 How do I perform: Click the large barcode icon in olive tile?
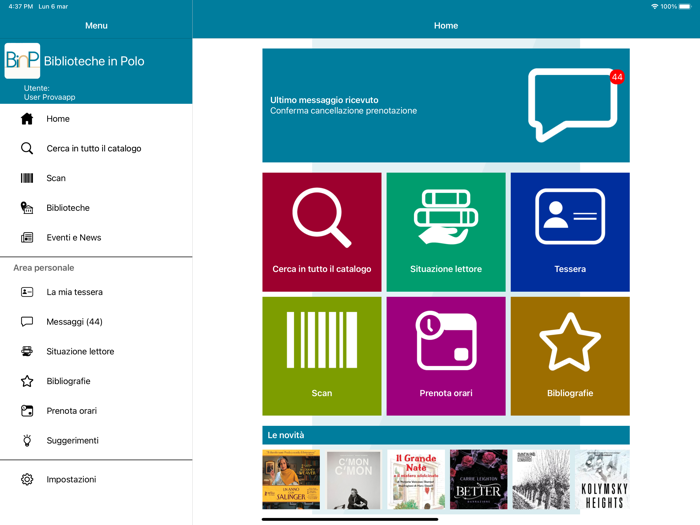pos(322,340)
